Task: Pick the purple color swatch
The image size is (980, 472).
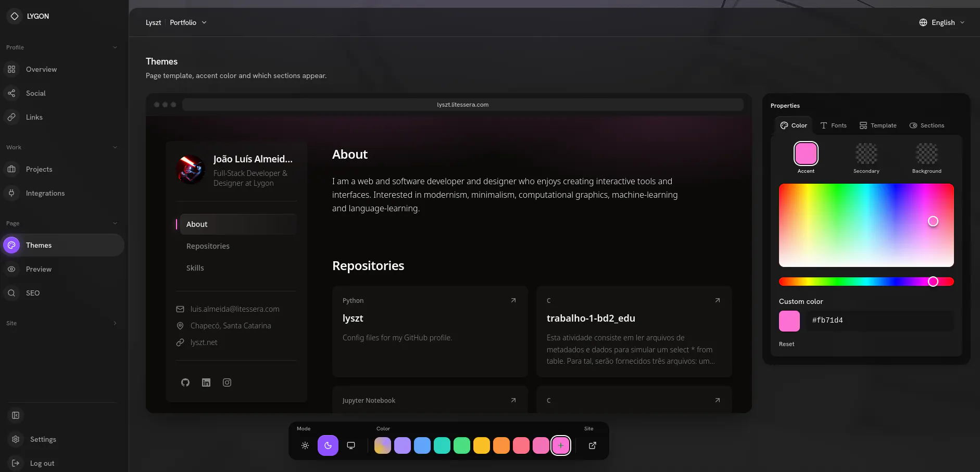Action: 403,445
